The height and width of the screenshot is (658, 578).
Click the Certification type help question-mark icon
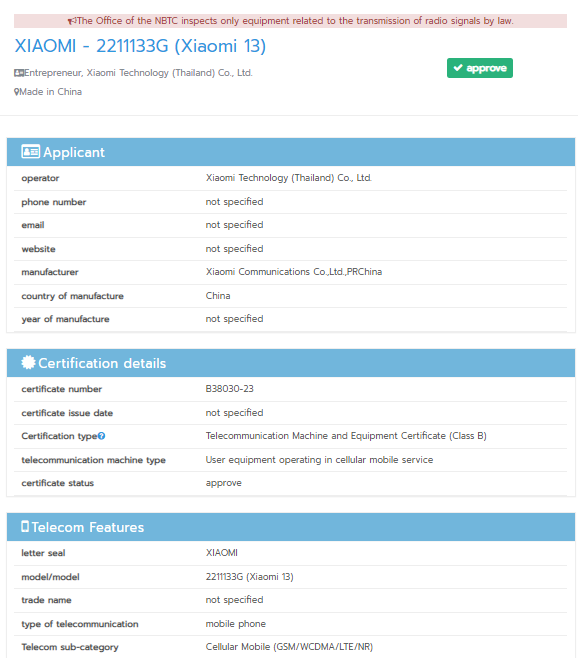coord(102,436)
